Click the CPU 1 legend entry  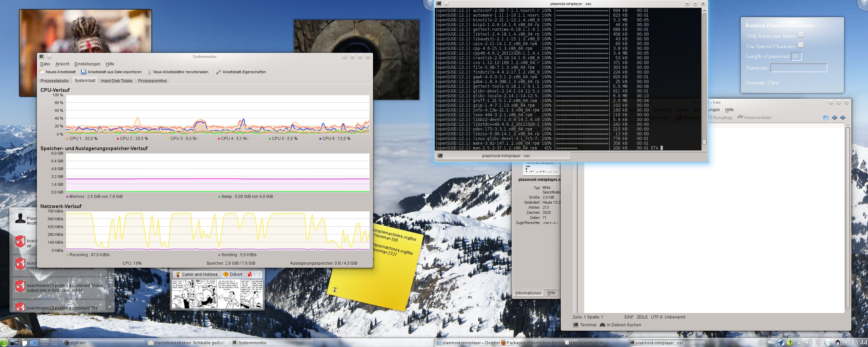tap(82, 139)
